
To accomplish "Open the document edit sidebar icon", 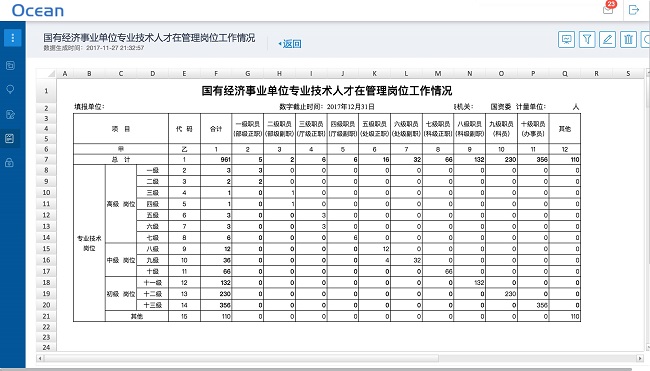I will coord(10,114).
